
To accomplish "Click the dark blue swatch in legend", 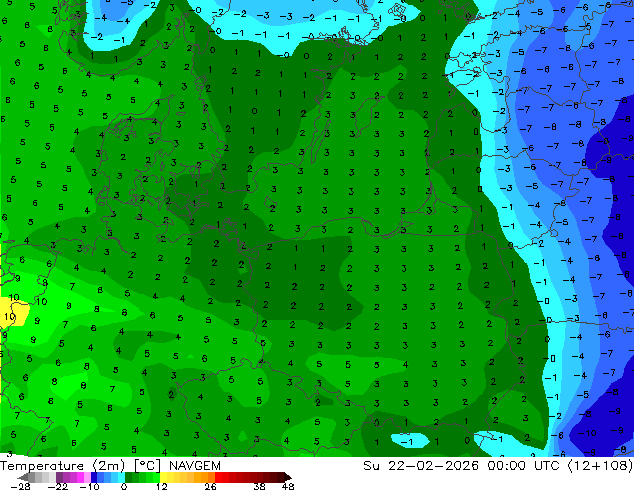I will coord(94,477).
